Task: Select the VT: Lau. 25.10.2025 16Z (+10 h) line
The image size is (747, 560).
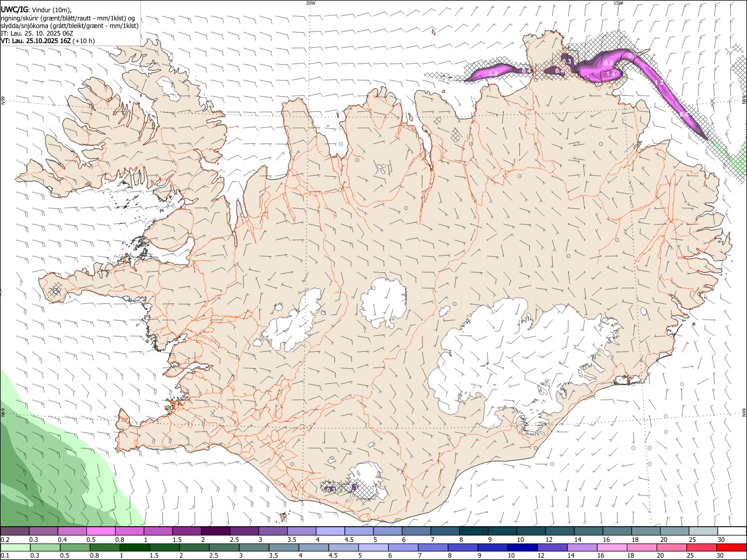Action: [48, 41]
